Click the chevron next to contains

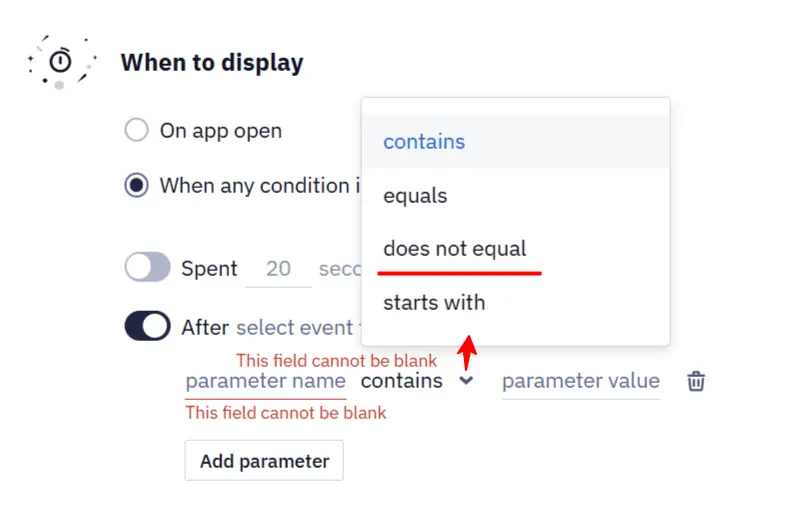pyautogui.click(x=466, y=380)
